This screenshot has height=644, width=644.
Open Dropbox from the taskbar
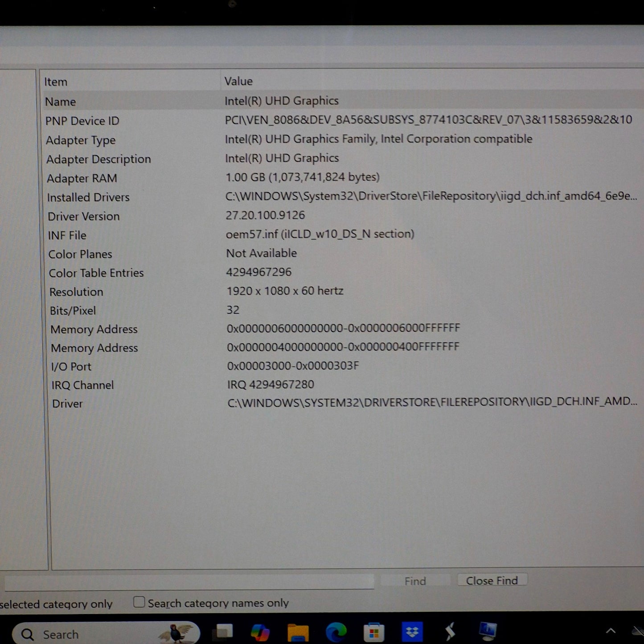pyautogui.click(x=412, y=632)
